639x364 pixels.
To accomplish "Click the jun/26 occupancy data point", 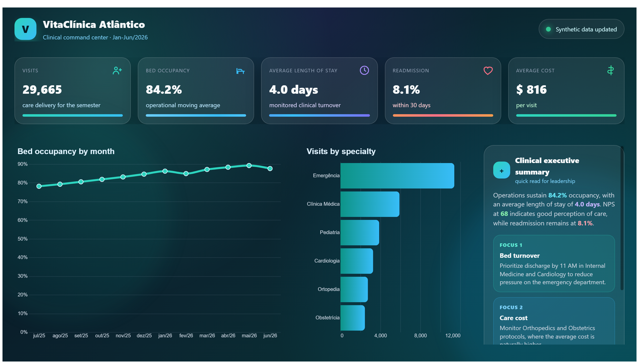I will (x=270, y=169).
